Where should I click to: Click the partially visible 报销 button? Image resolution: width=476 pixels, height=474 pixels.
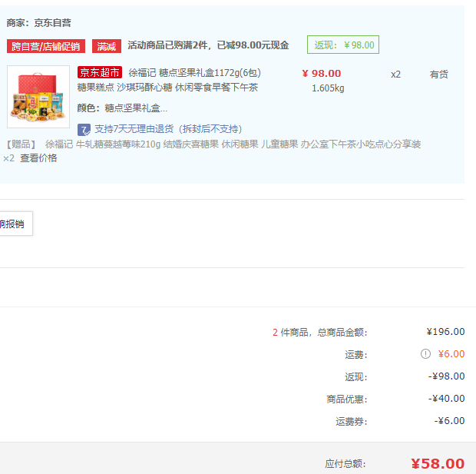coord(15,224)
